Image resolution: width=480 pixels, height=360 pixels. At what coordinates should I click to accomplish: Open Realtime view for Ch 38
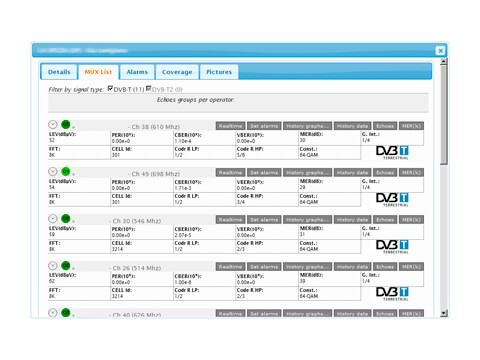click(230, 126)
